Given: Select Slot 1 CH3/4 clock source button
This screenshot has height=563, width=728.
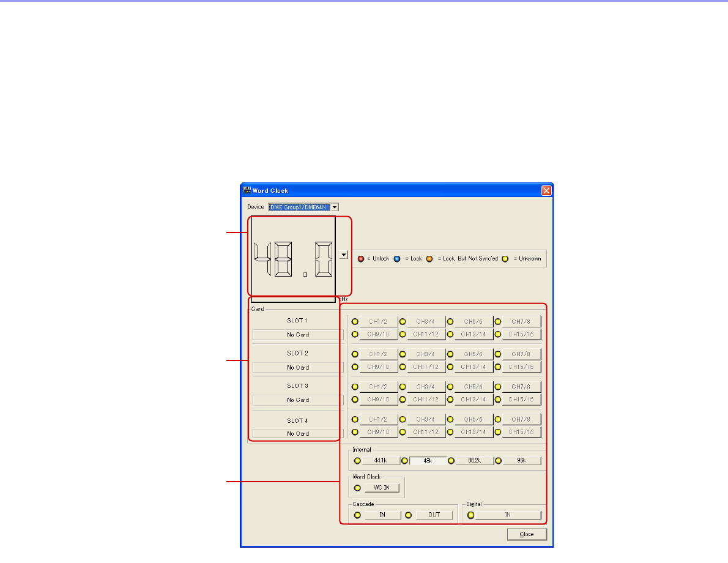Looking at the screenshot, I should [426, 321].
